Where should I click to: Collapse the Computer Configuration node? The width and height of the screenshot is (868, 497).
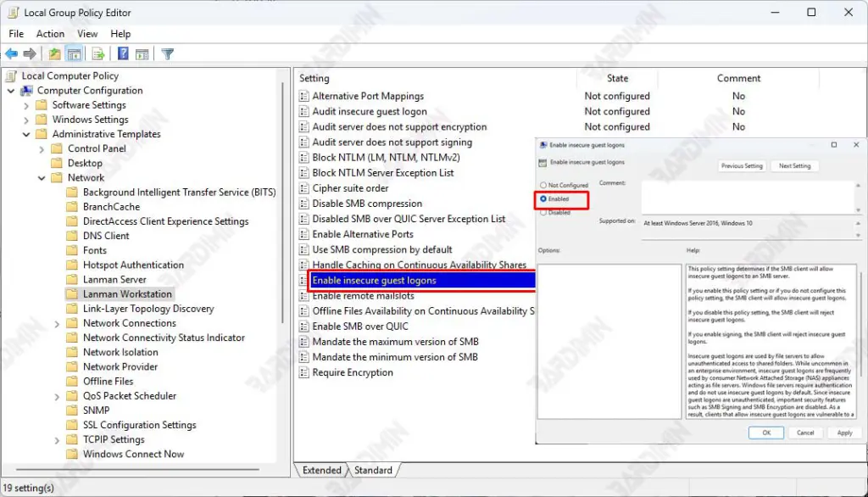11,90
